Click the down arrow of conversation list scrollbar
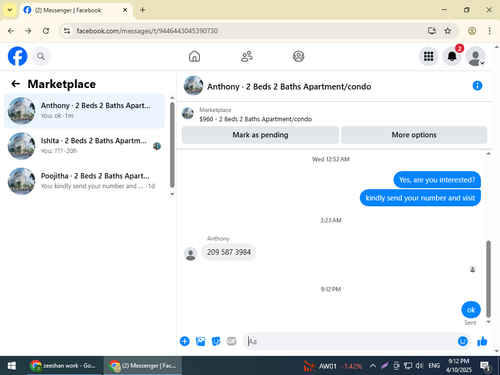 pyautogui.click(x=172, y=194)
